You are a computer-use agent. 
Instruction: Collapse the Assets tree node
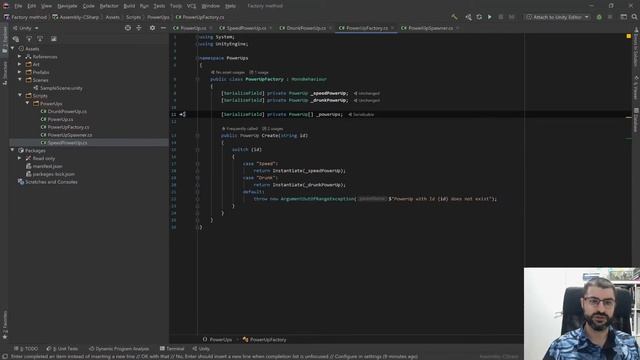(x=13, y=49)
